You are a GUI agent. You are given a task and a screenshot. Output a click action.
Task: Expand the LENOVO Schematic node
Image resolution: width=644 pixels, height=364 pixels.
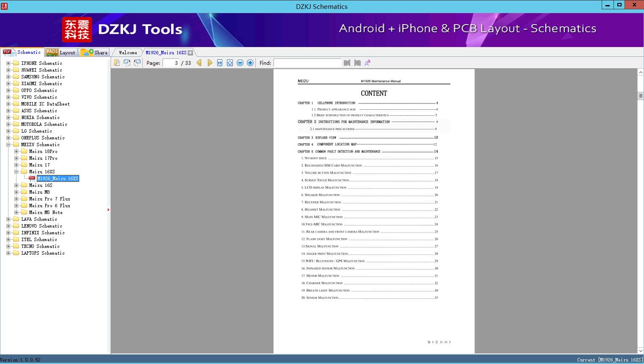click(x=8, y=226)
